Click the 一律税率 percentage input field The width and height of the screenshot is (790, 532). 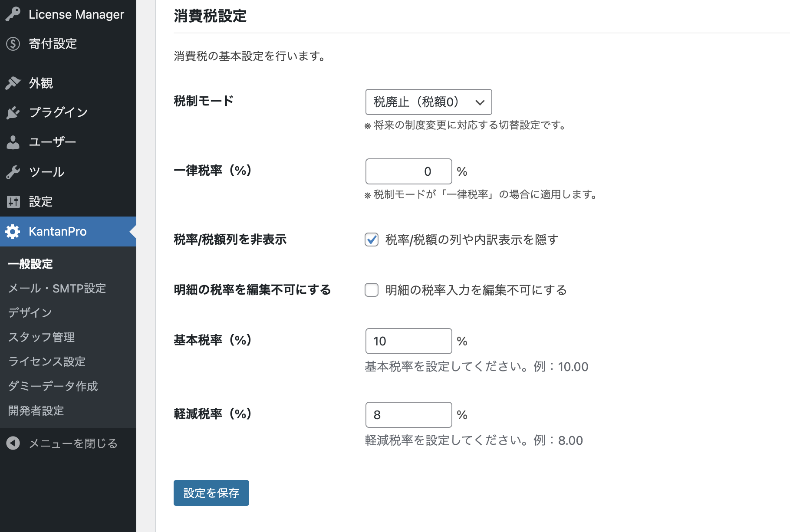click(x=409, y=171)
